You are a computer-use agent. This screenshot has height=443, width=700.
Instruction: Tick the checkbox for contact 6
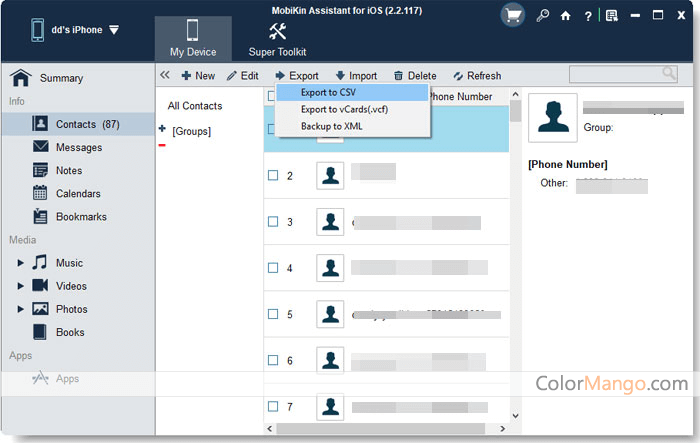273,360
